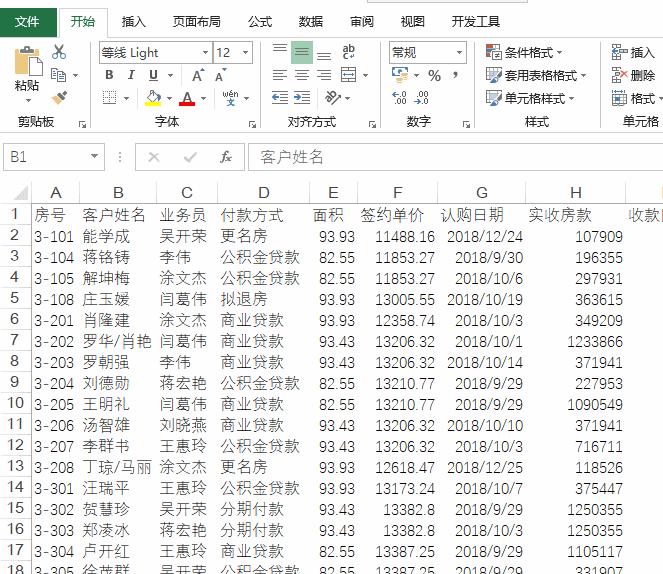663x574 pixels.
Task: Apply red font color A
Action: click(x=187, y=98)
